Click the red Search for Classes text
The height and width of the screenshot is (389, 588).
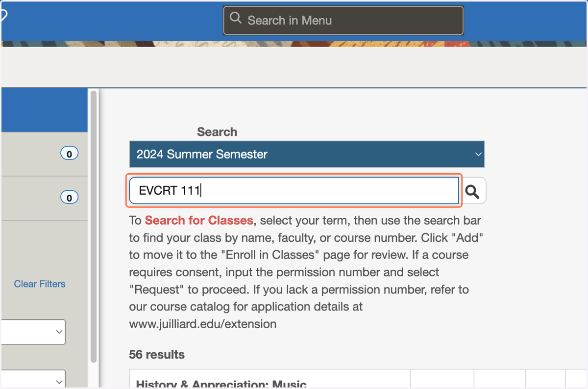pos(199,220)
